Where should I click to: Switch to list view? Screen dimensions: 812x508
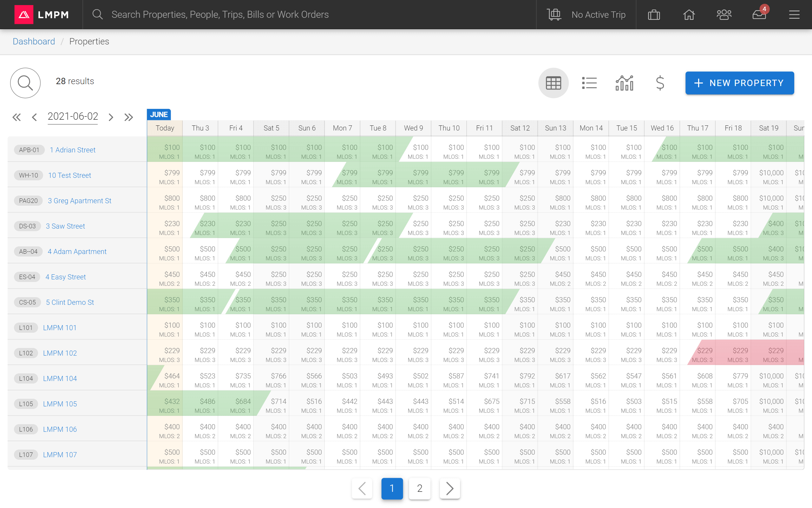(589, 83)
